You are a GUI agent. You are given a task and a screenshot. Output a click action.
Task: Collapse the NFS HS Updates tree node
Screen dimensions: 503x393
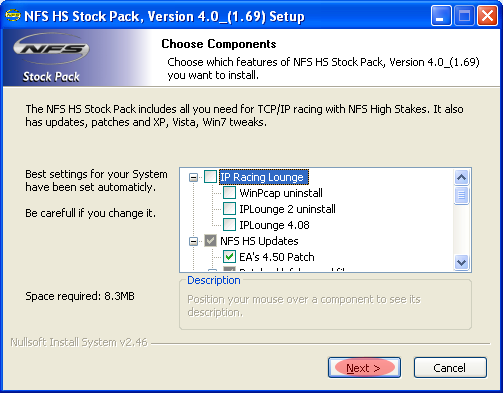tap(193, 241)
